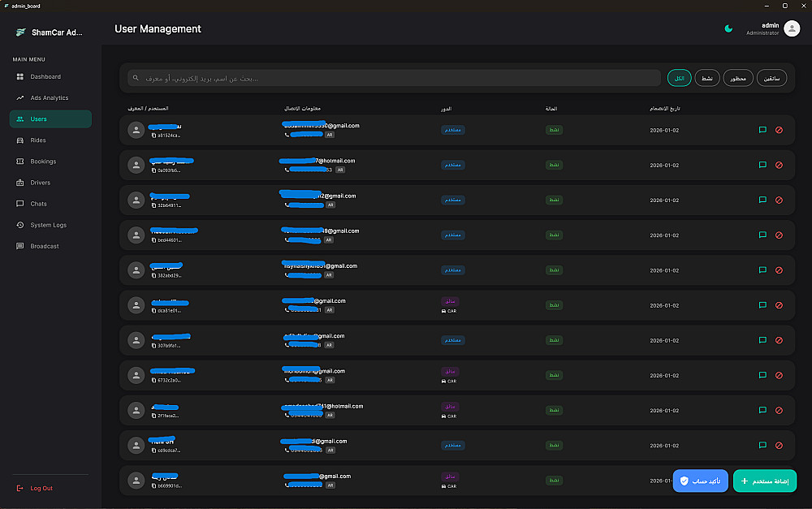
Task: Open the Dashboard page from sidebar
Action: tap(45, 77)
